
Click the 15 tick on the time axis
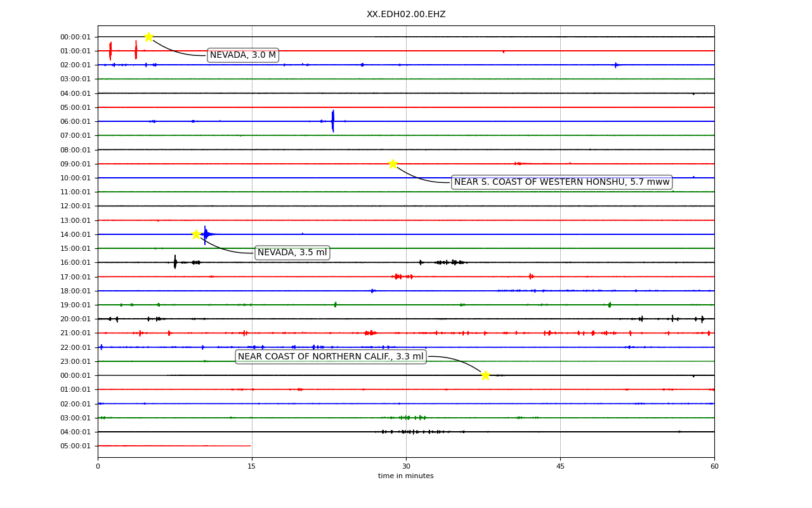[252, 467]
